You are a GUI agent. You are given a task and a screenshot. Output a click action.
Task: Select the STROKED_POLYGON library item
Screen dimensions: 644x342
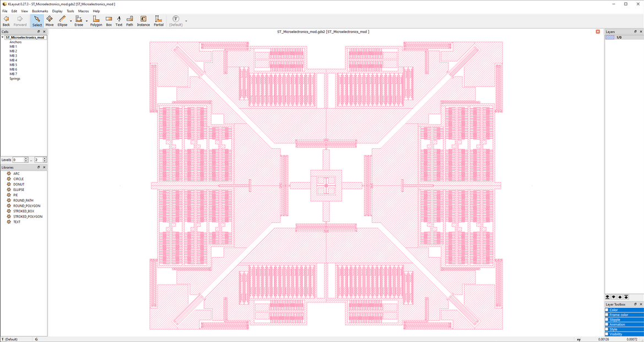(x=28, y=216)
